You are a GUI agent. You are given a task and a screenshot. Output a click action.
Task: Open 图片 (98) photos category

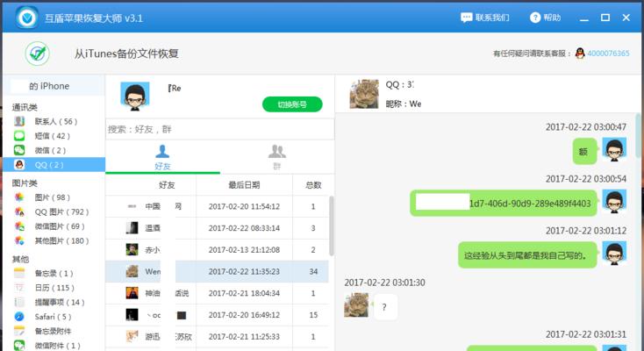(x=52, y=197)
